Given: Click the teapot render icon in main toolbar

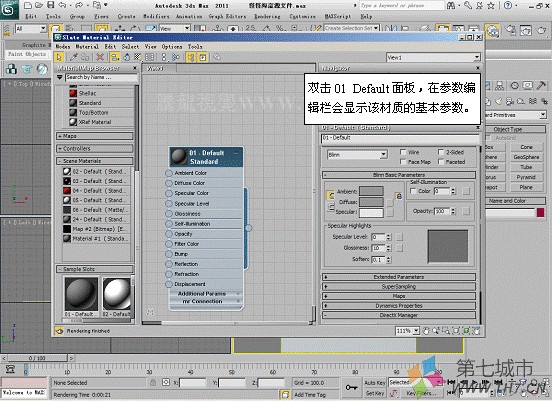Looking at the screenshot, I should click(x=541, y=31).
